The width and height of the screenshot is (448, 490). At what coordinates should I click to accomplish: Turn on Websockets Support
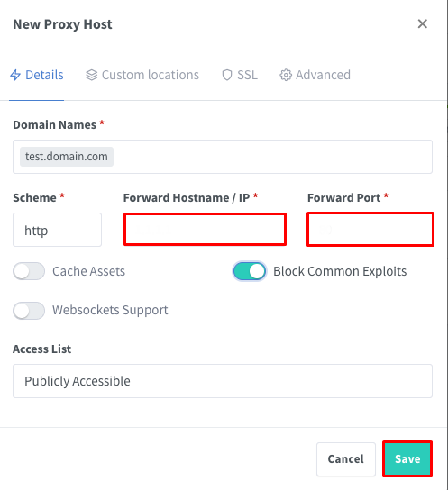[x=29, y=311]
